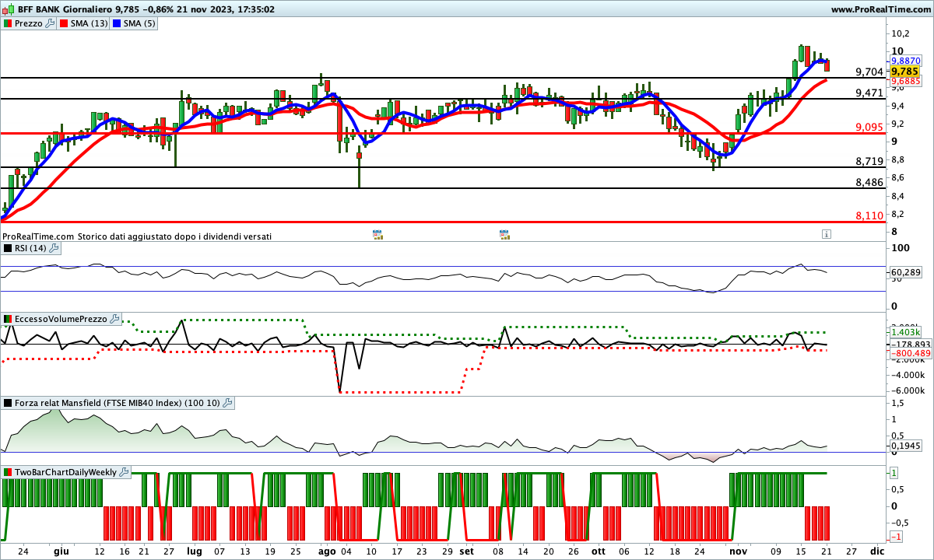934x560 pixels.
Task: Select the EccessoVolumePrezzo panel label
Action: coord(61,319)
